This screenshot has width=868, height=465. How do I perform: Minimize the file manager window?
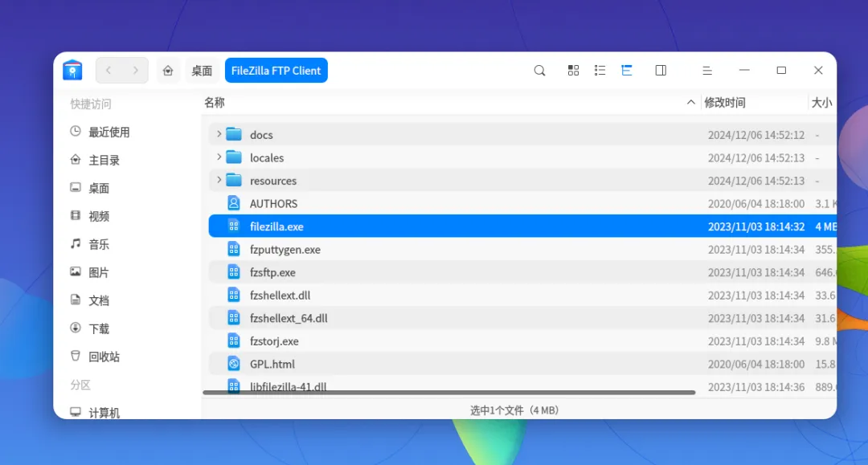pyautogui.click(x=744, y=70)
